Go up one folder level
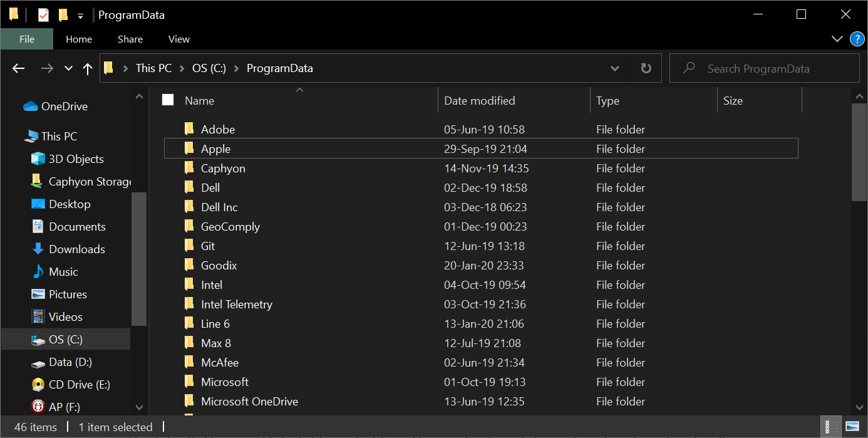The height and width of the screenshot is (438, 868). tap(88, 69)
